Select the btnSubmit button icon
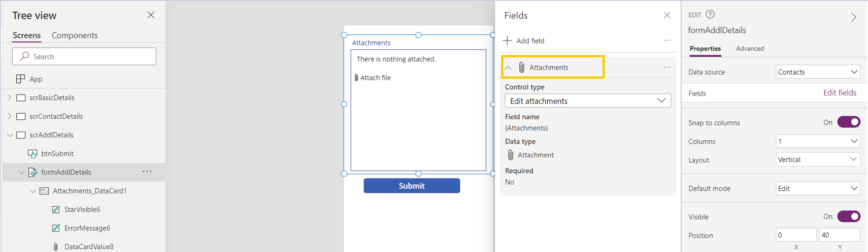868x252 pixels. point(33,154)
